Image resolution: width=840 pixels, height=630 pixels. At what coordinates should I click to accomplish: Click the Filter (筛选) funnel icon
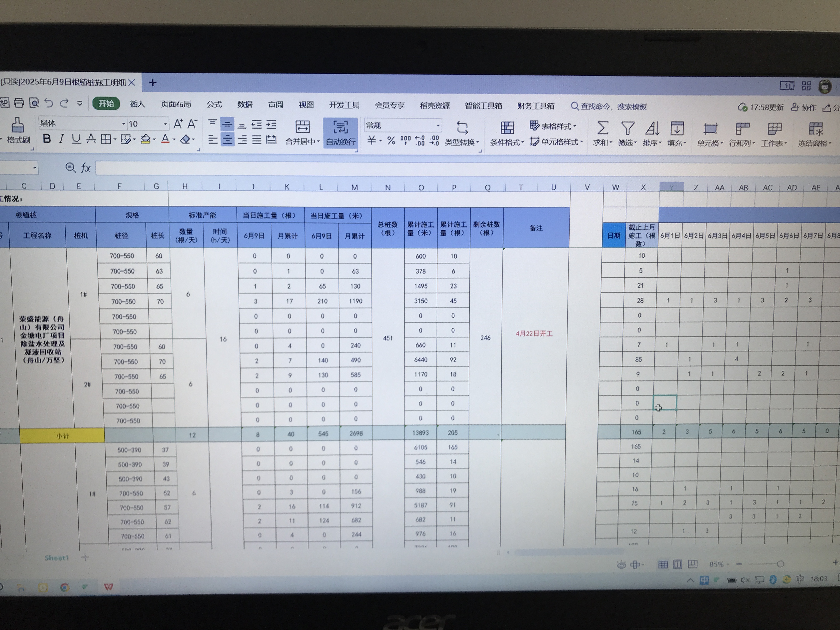pos(627,128)
